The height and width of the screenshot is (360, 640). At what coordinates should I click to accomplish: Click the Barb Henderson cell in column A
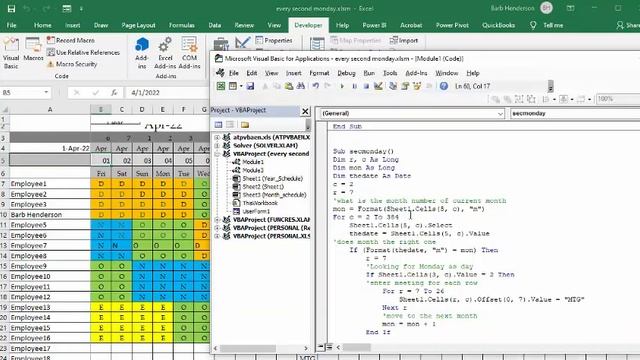(x=50, y=215)
